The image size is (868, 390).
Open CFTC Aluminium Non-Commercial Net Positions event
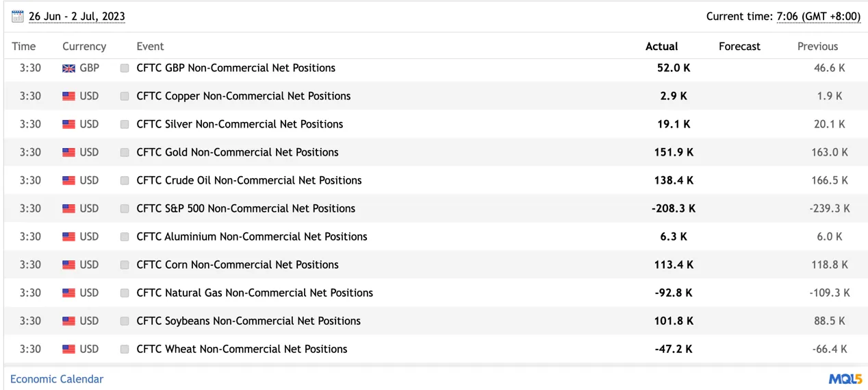pyautogui.click(x=252, y=236)
